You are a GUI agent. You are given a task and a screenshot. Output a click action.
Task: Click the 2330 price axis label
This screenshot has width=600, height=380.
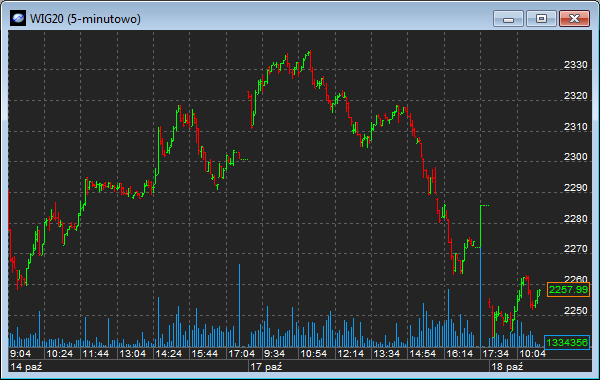576,65
